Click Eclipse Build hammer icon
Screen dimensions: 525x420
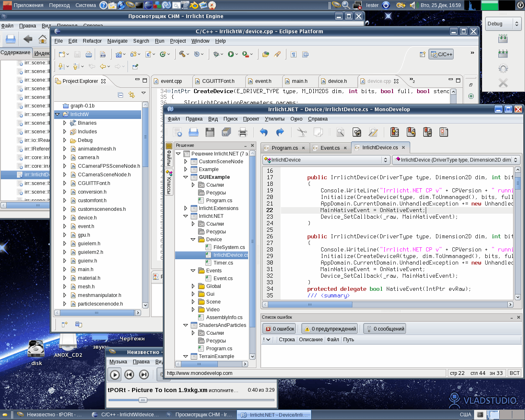(182, 54)
